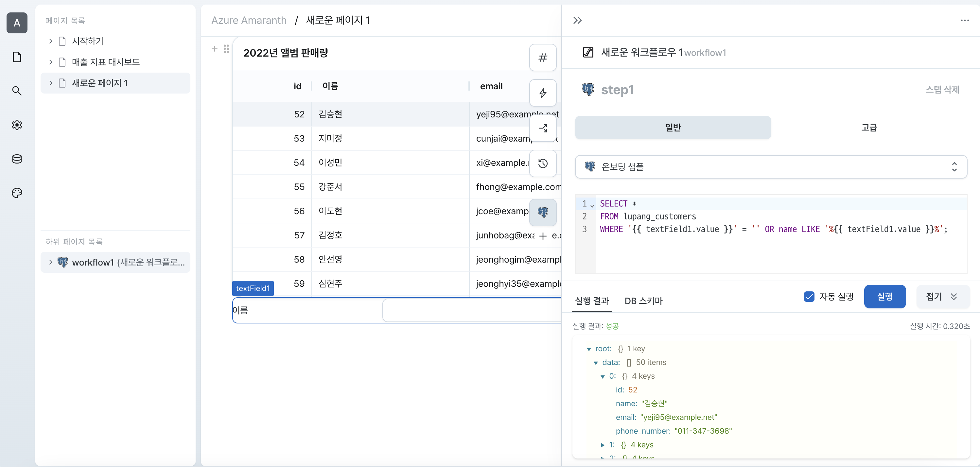Fold SQL code at line 1
Viewport: 980px width, 467px height.
592,205
